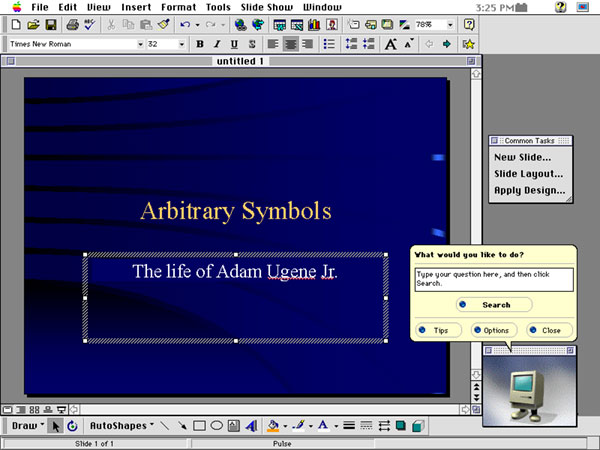
Task: Select the Format Painter brush icon
Action: pyautogui.click(x=163, y=24)
